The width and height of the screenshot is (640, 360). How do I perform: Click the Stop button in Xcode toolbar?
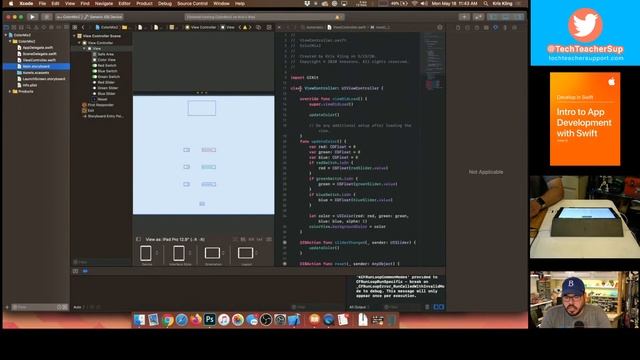point(47,17)
